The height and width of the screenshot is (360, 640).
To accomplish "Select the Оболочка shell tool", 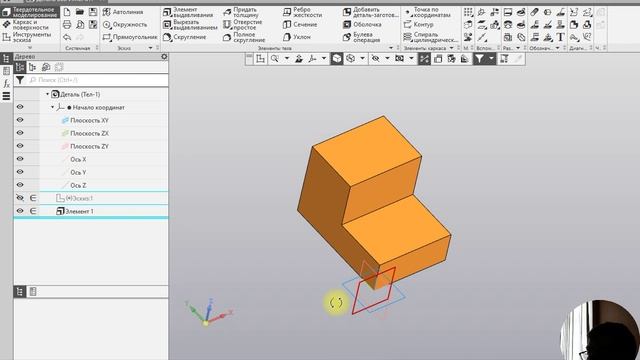I will (362, 25).
